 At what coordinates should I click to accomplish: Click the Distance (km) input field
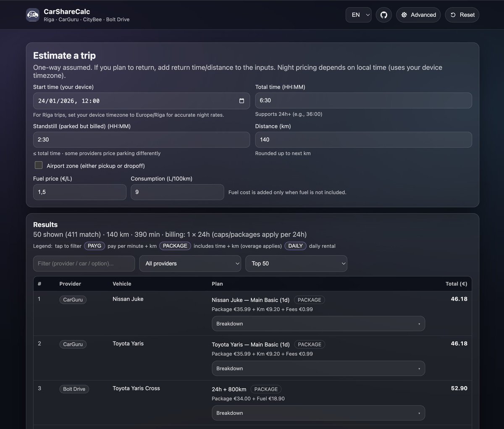(363, 140)
